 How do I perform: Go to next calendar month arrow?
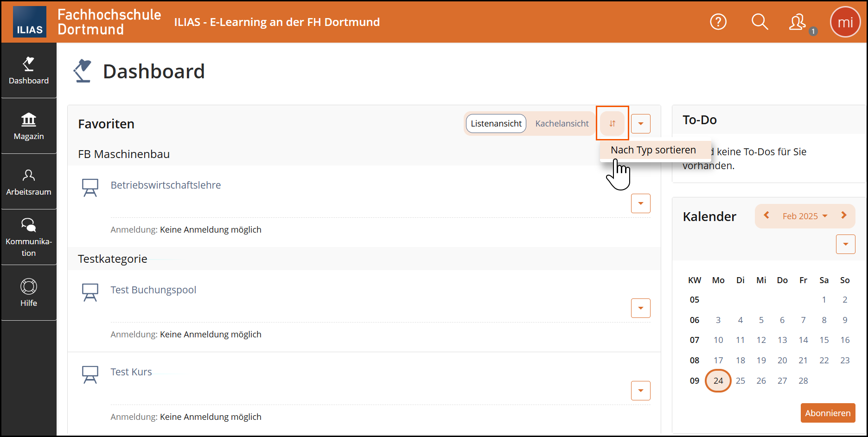(844, 215)
